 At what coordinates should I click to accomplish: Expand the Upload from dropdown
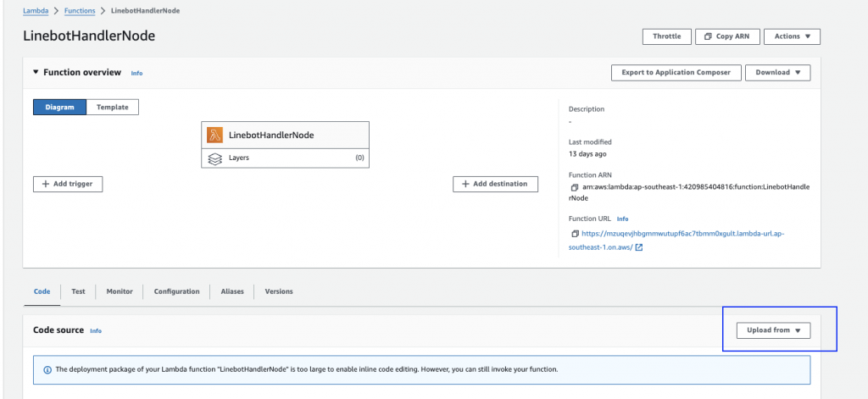773,330
